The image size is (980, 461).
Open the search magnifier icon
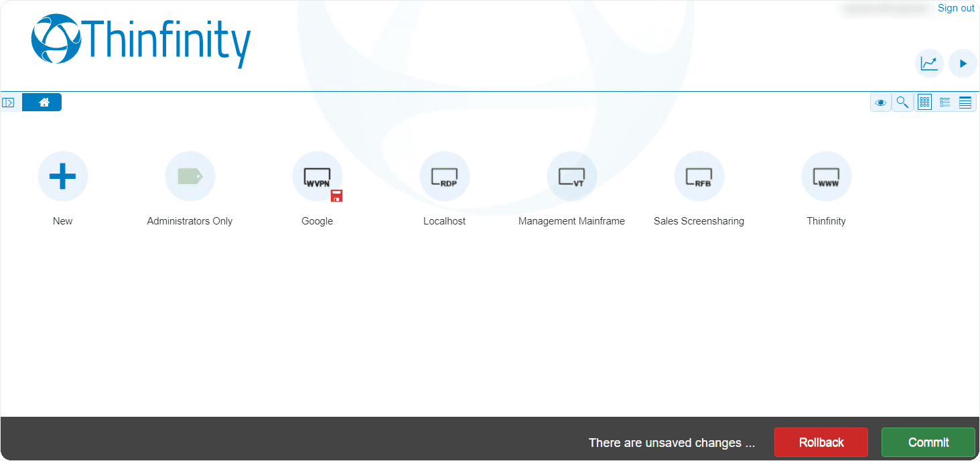[903, 103]
